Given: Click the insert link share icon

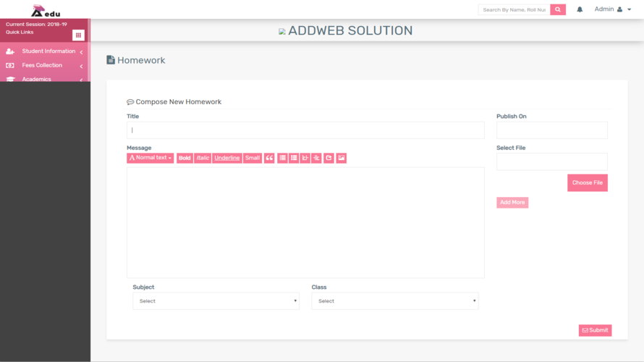Looking at the screenshot, I should [x=329, y=158].
